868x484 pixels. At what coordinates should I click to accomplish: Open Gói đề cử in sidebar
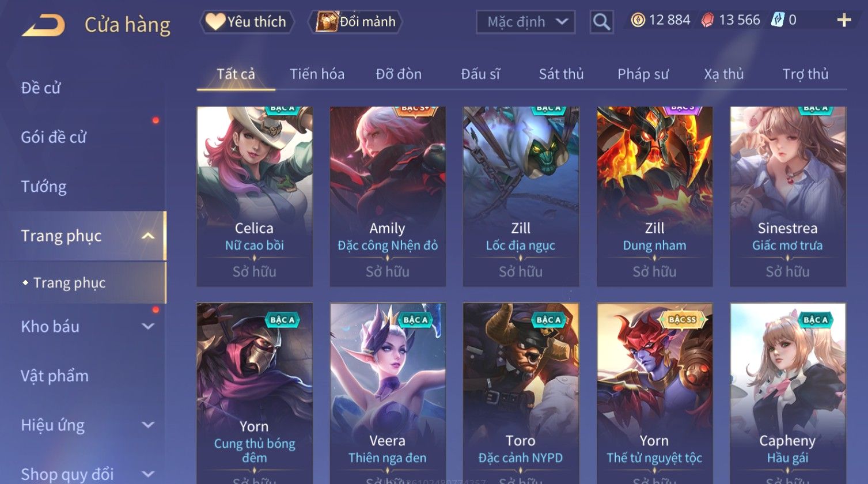pos(54,137)
